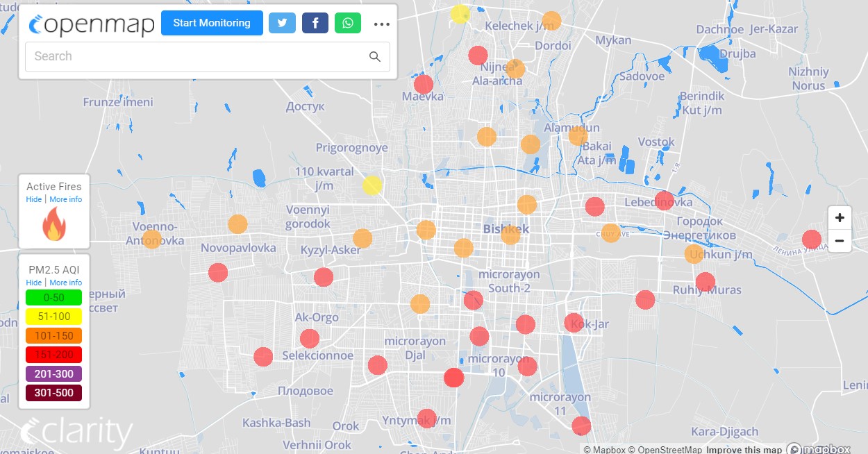Zoom out with the minus button

pyautogui.click(x=840, y=241)
